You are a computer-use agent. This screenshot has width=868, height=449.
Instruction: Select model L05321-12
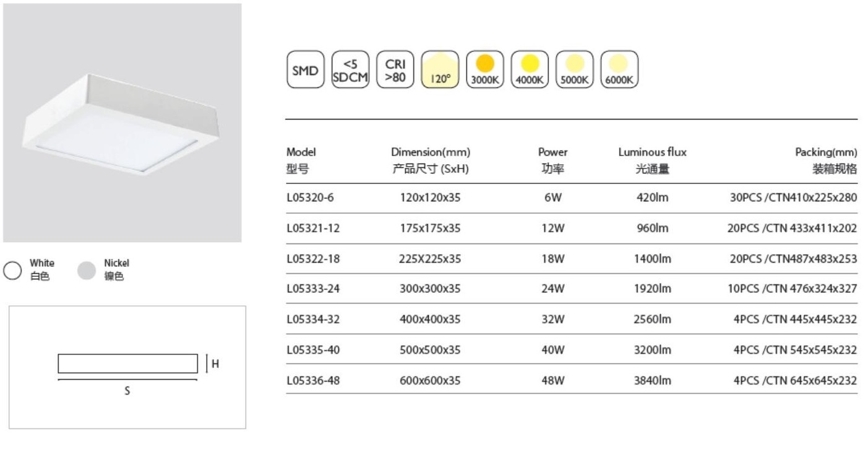coord(313,229)
